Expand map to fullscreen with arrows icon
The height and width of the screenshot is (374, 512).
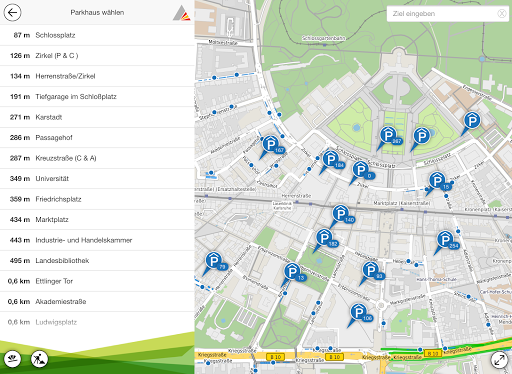(x=499, y=360)
